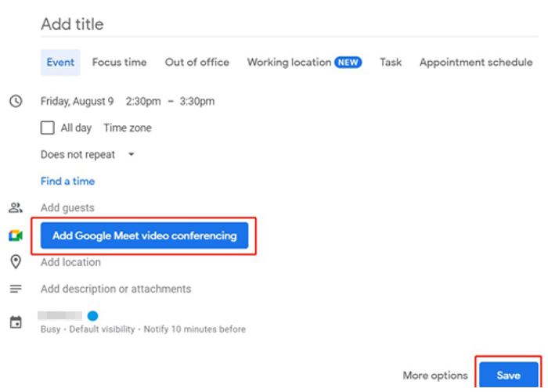This screenshot has width=548, height=392.
Task: Click the Busy · Default visibility notification line
Action: point(143,329)
